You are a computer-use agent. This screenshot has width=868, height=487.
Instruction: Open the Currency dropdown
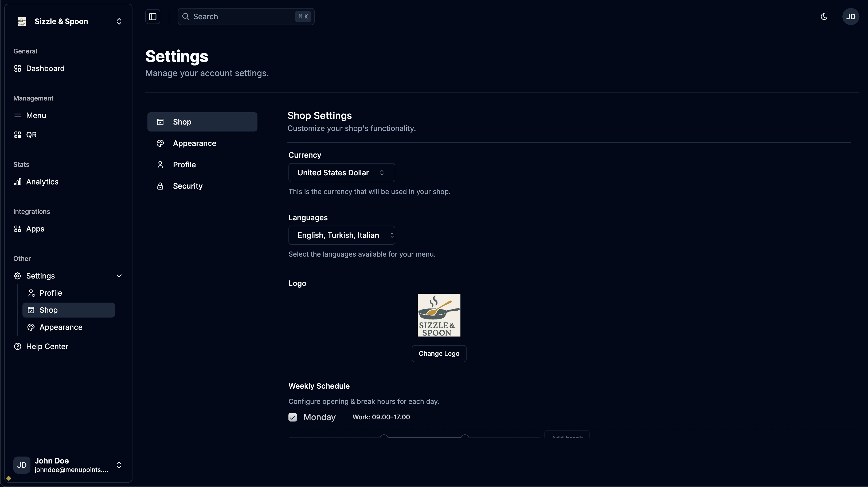pyautogui.click(x=341, y=173)
